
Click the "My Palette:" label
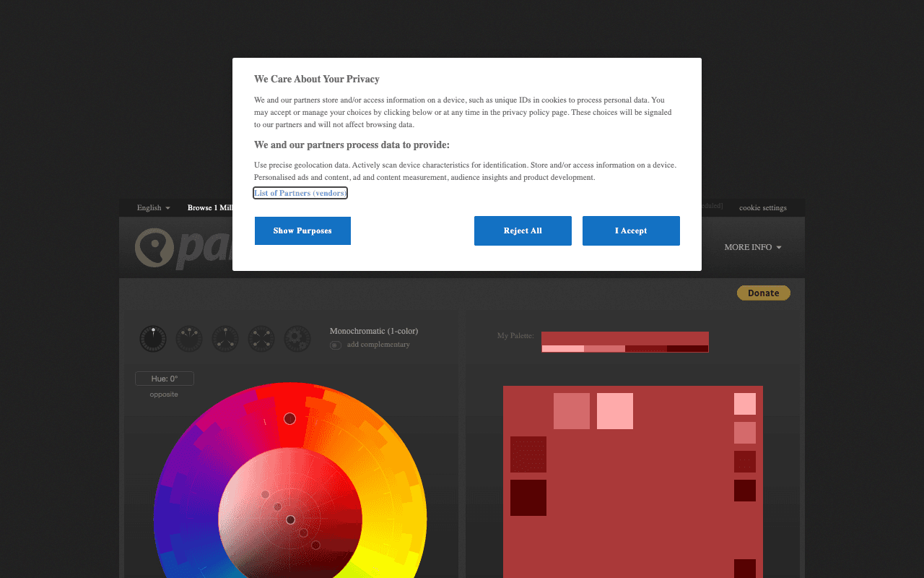[x=515, y=335]
